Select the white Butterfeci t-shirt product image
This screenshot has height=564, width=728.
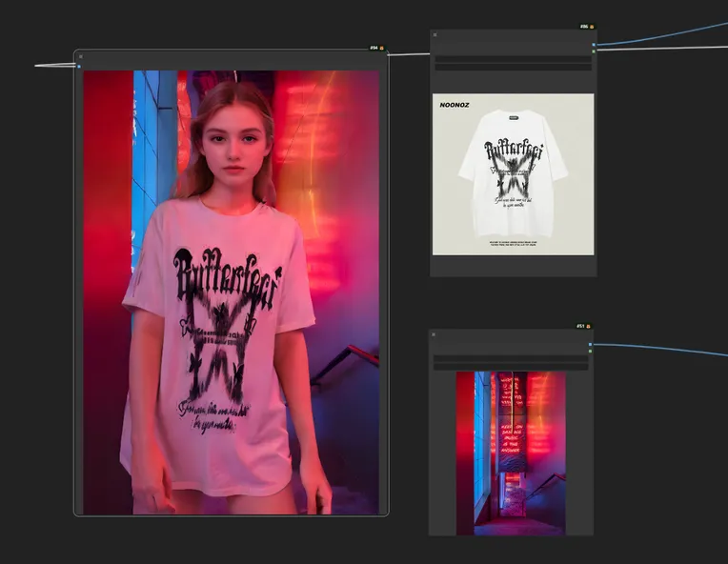513,174
